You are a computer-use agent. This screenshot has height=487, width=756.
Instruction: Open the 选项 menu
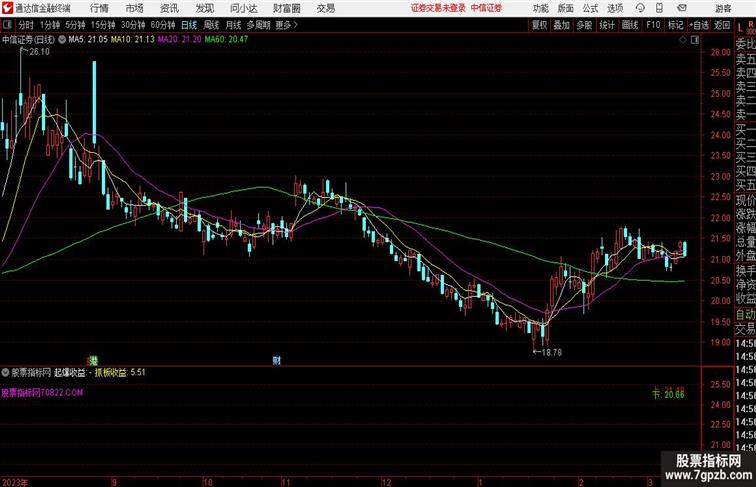coord(615,8)
